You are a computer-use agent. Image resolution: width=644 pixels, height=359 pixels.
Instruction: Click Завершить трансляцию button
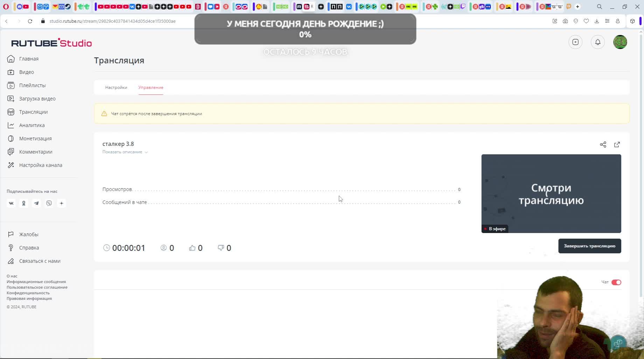click(x=590, y=246)
